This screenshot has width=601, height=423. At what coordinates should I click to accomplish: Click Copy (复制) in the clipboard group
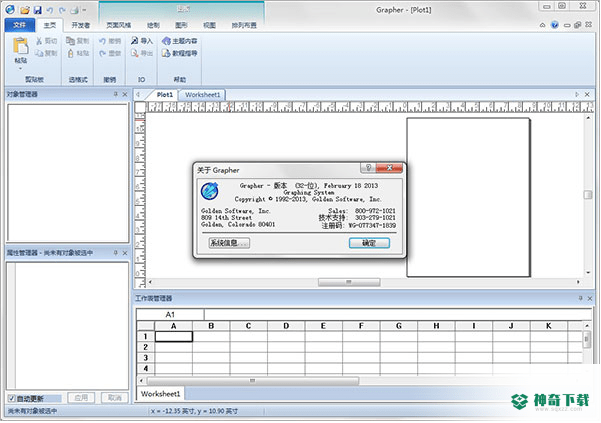coord(46,53)
